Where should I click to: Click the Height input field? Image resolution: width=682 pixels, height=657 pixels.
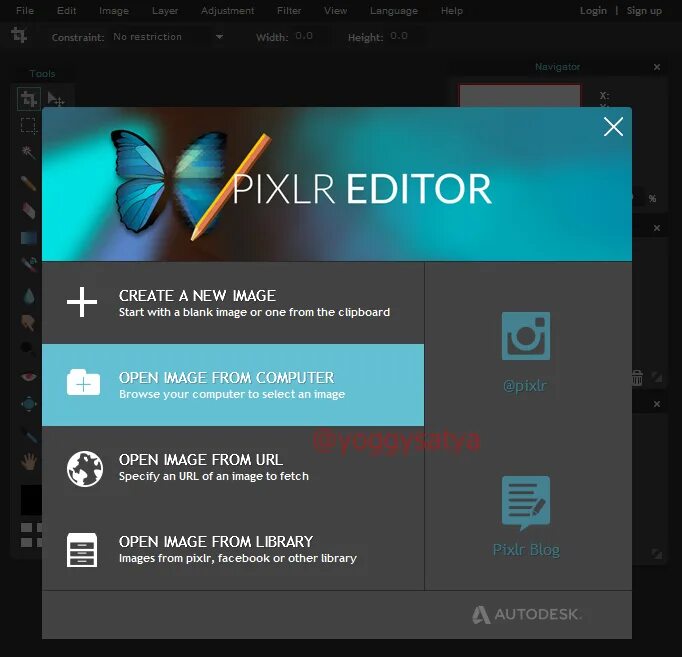(x=409, y=36)
